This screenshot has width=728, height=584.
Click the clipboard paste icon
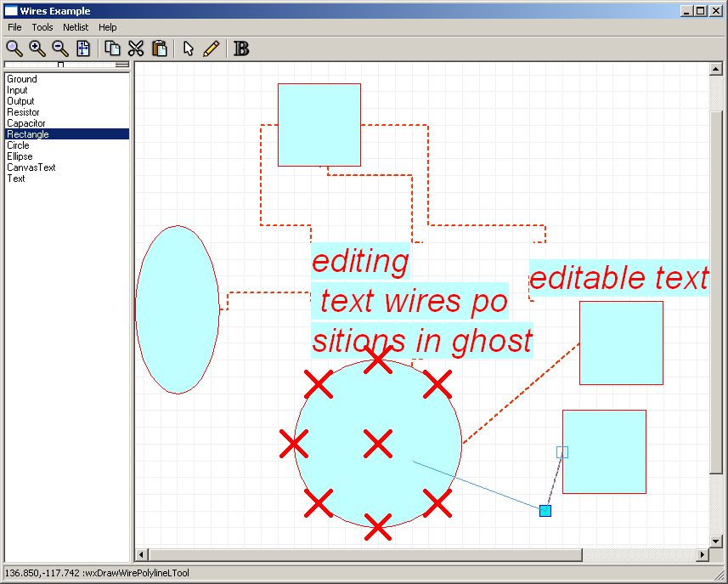click(x=159, y=48)
